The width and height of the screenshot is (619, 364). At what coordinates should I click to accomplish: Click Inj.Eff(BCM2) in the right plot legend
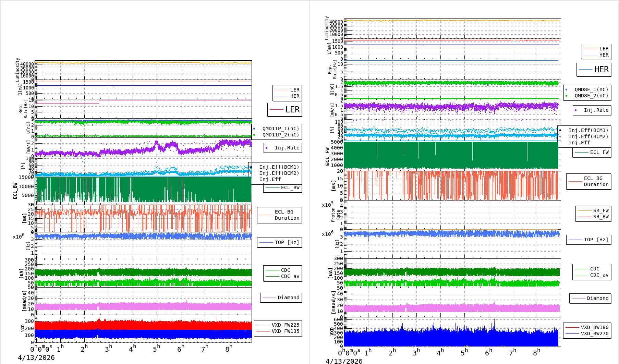[x=588, y=136]
